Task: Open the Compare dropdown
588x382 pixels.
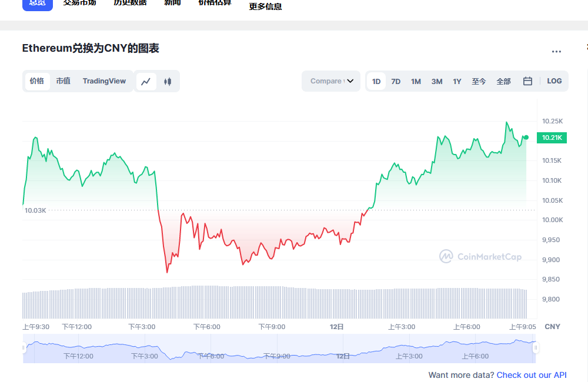Action: (331, 81)
